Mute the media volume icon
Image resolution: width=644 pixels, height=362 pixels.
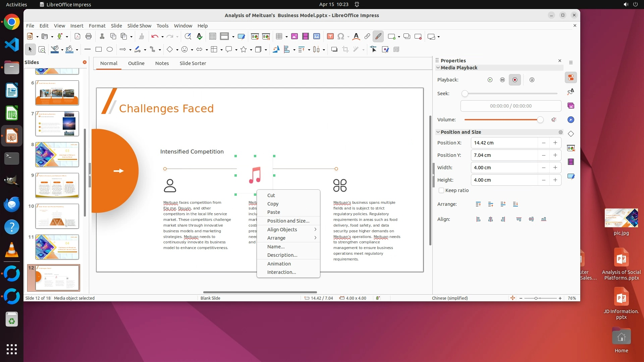[554, 120]
